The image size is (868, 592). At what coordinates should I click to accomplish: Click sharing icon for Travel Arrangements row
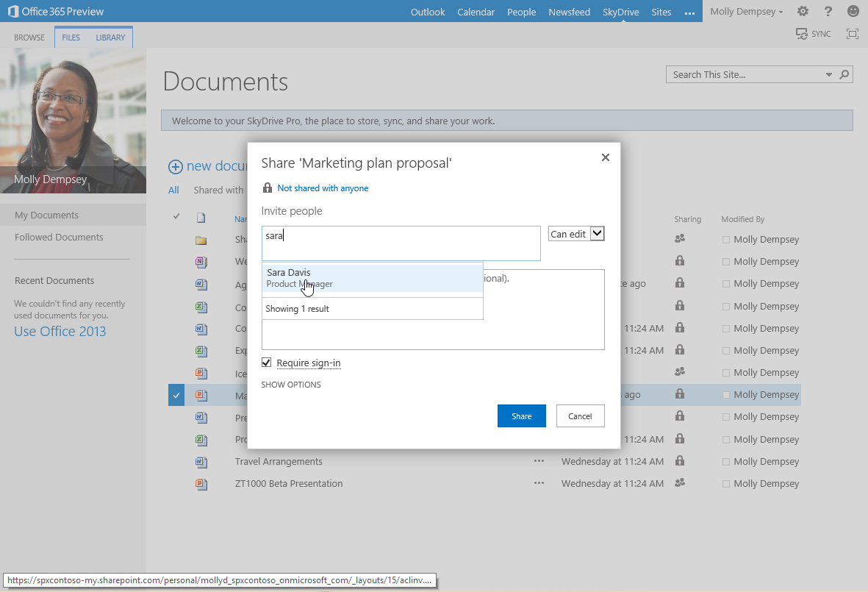coord(680,461)
